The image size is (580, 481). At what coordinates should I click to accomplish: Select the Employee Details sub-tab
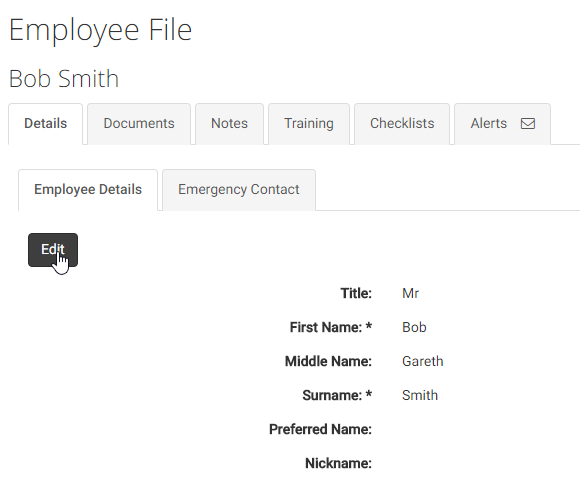pyautogui.click(x=88, y=189)
